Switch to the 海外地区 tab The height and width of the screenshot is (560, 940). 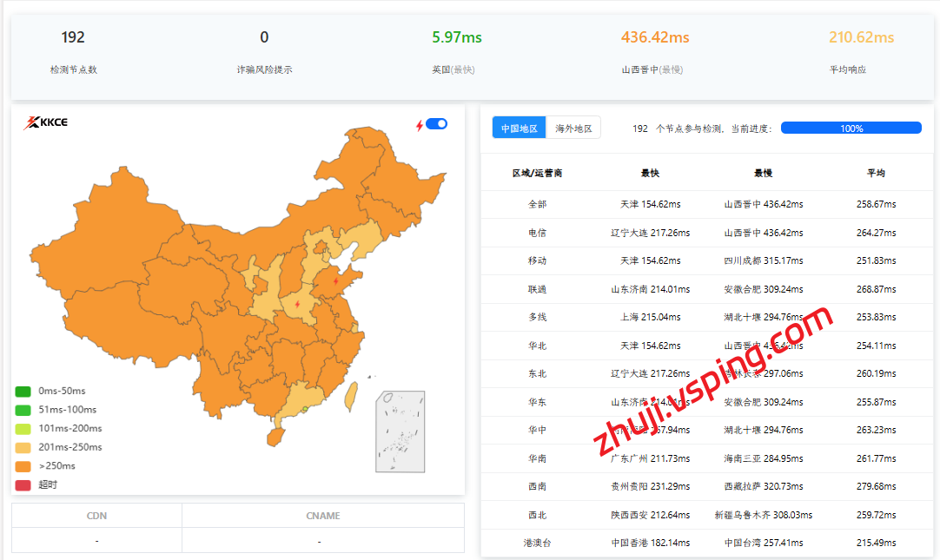573,128
